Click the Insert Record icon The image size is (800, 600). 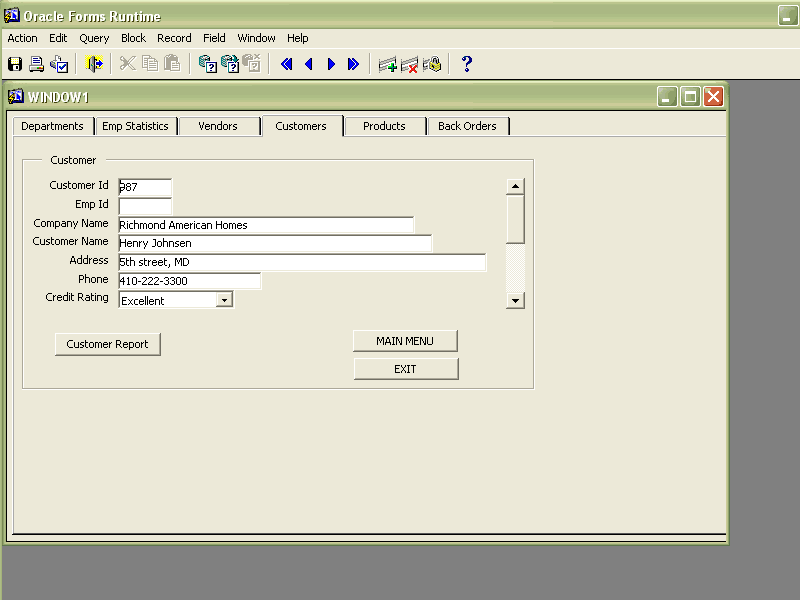coord(387,64)
